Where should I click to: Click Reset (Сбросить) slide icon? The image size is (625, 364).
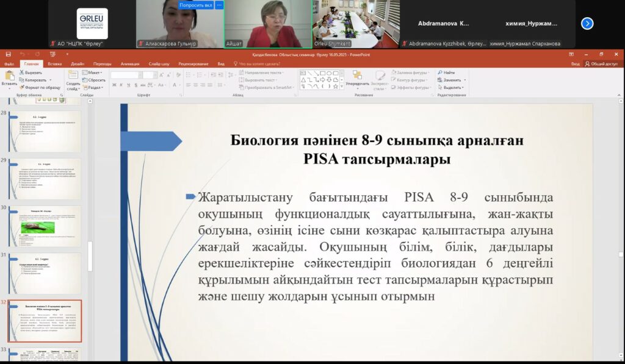93,80
